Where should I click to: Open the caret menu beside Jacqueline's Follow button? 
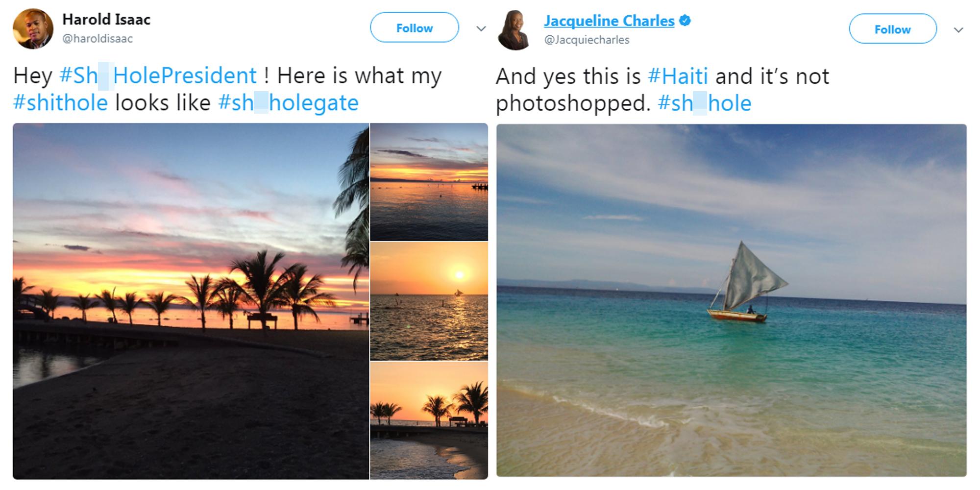pyautogui.click(x=959, y=29)
